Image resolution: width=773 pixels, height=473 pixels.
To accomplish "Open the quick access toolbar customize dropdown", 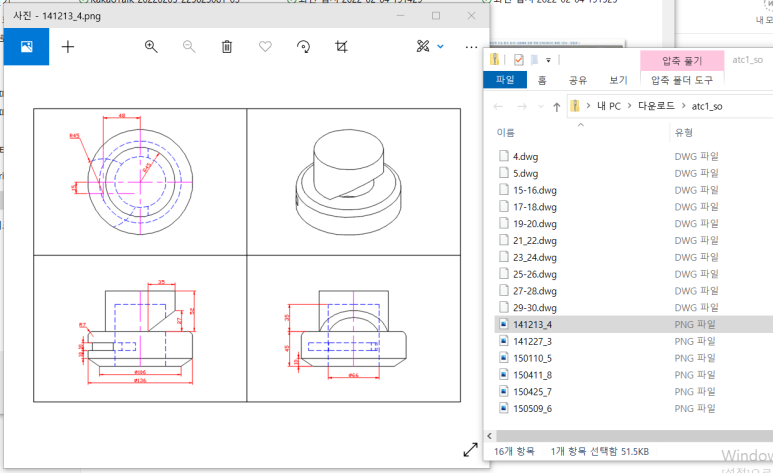I will (x=548, y=60).
